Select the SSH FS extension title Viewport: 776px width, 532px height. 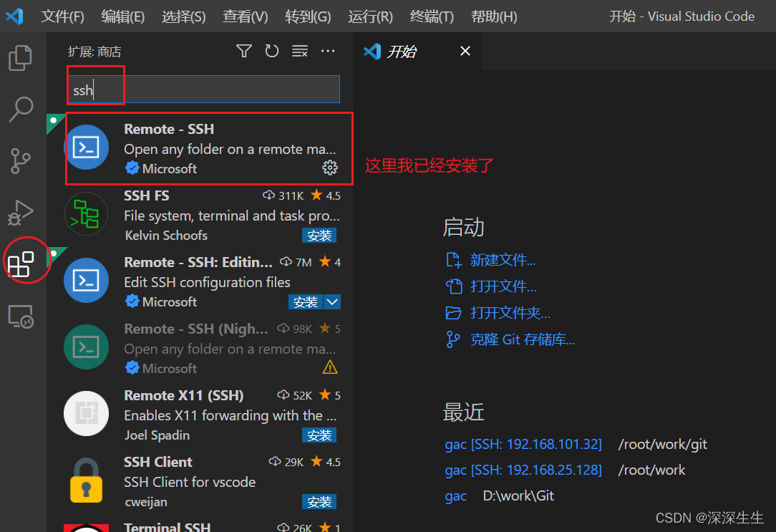coord(147,195)
